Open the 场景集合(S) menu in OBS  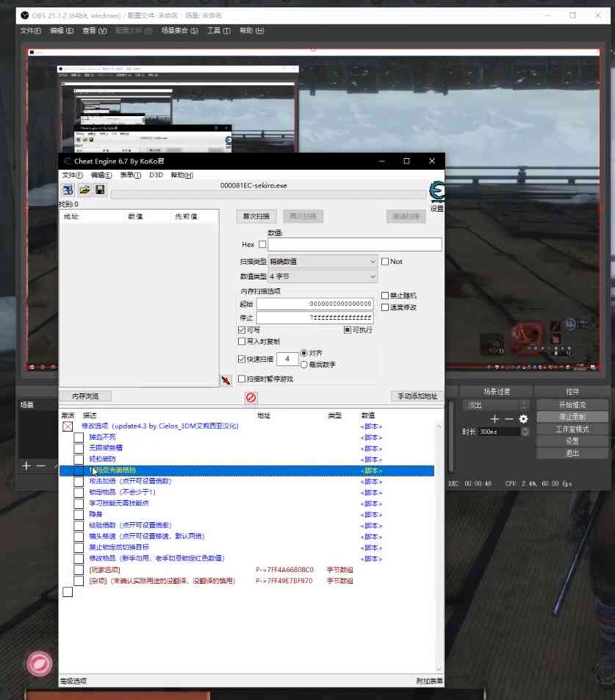pyautogui.click(x=180, y=31)
